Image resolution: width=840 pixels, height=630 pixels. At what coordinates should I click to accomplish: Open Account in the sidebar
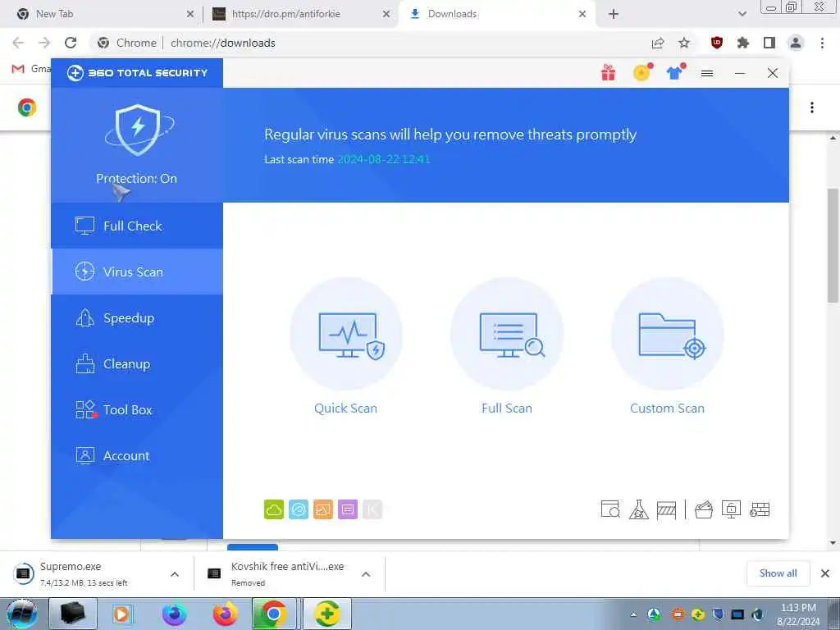click(x=137, y=456)
